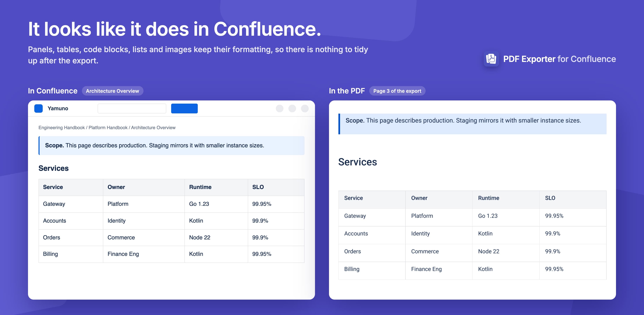Open the Platform Handbook breadcrumb
The image size is (644, 315).
pos(108,128)
